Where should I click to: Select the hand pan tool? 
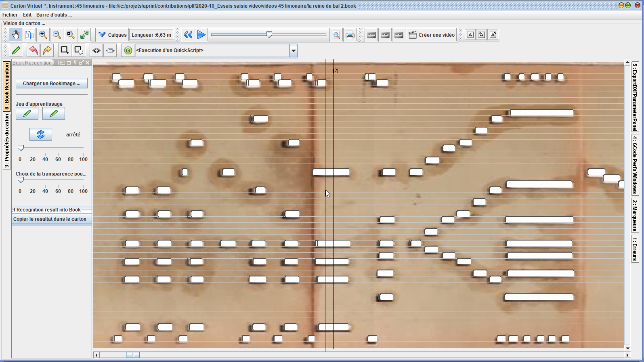pyautogui.click(x=15, y=35)
